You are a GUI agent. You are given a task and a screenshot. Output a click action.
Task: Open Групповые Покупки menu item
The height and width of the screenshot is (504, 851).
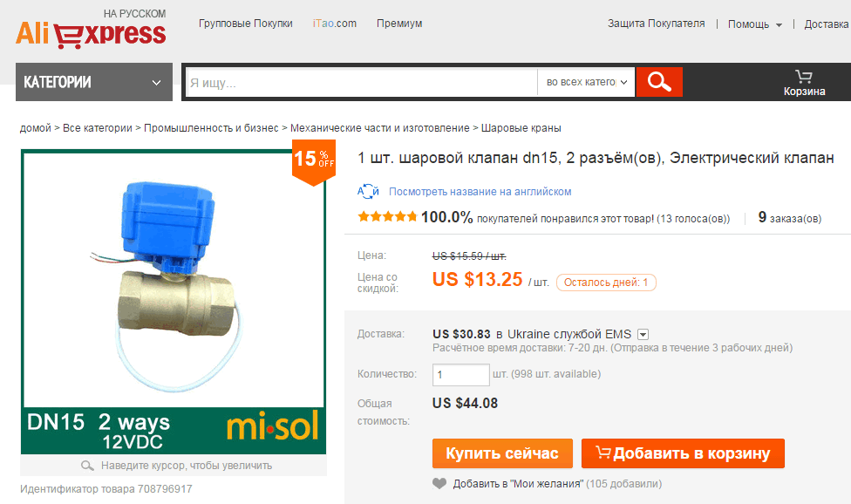[x=245, y=24]
